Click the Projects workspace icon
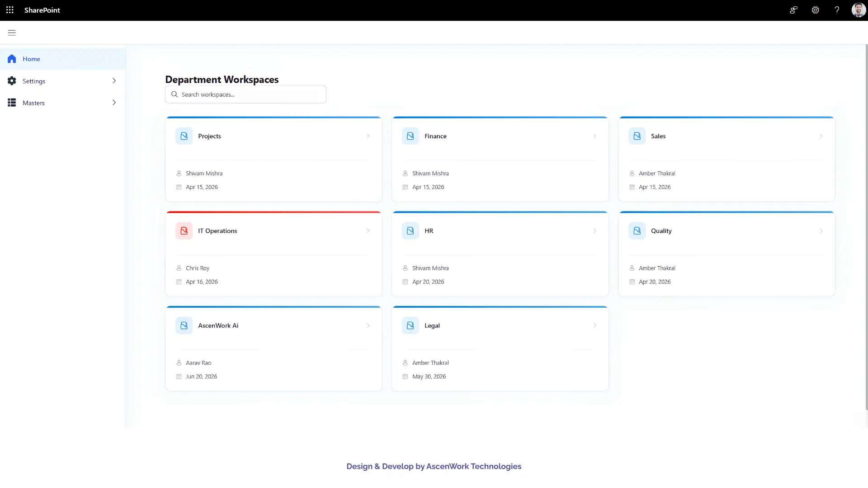The height and width of the screenshot is (488, 868). tap(184, 136)
